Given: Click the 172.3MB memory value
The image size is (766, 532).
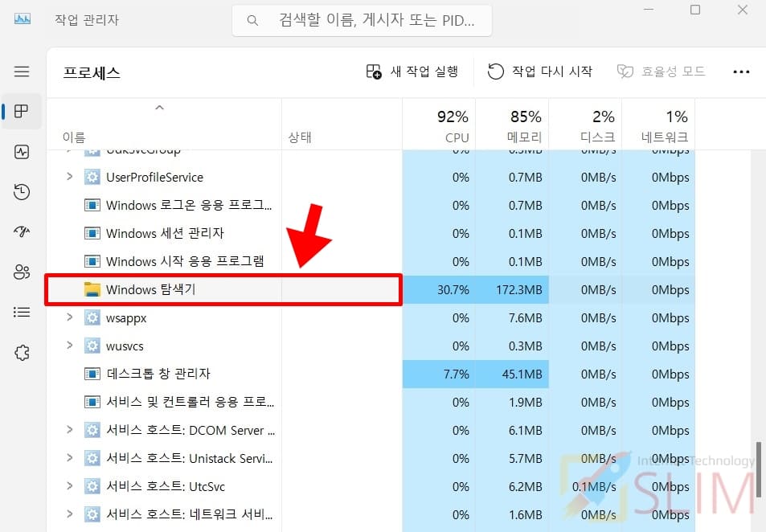Looking at the screenshot, I should click(518, 289).
